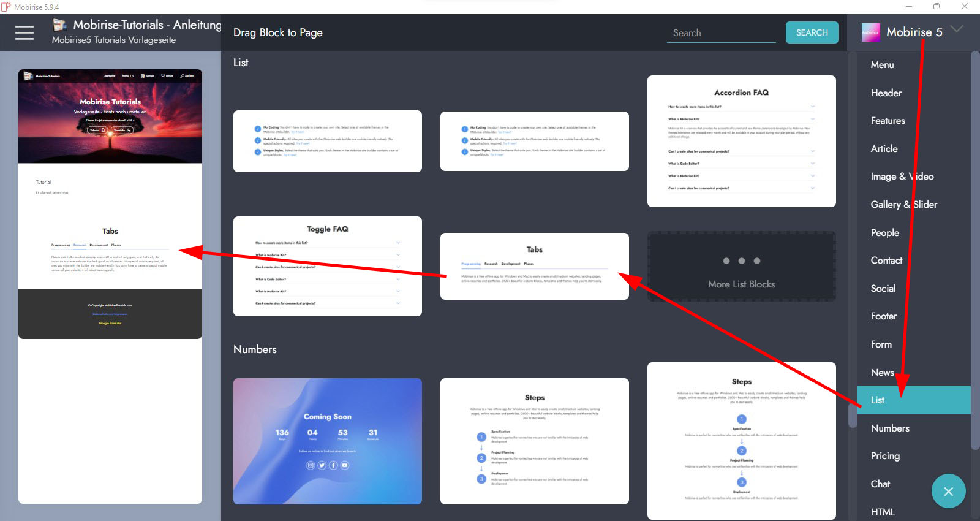980x521 pixels.
Task: Click the SEARCH button
Action: pyautogui.click(x=812, y=32)
